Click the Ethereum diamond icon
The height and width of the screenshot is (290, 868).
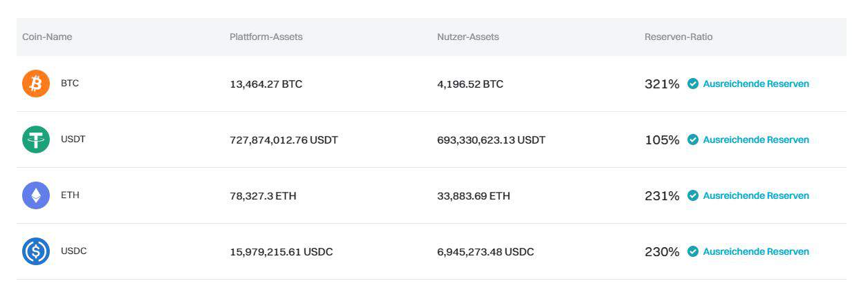(36, 195)
